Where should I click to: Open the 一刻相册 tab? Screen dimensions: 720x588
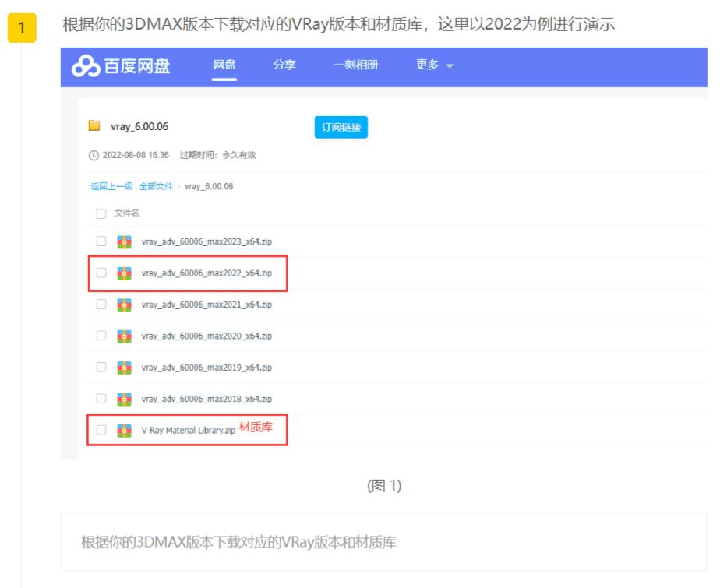(x=355, y=65)
